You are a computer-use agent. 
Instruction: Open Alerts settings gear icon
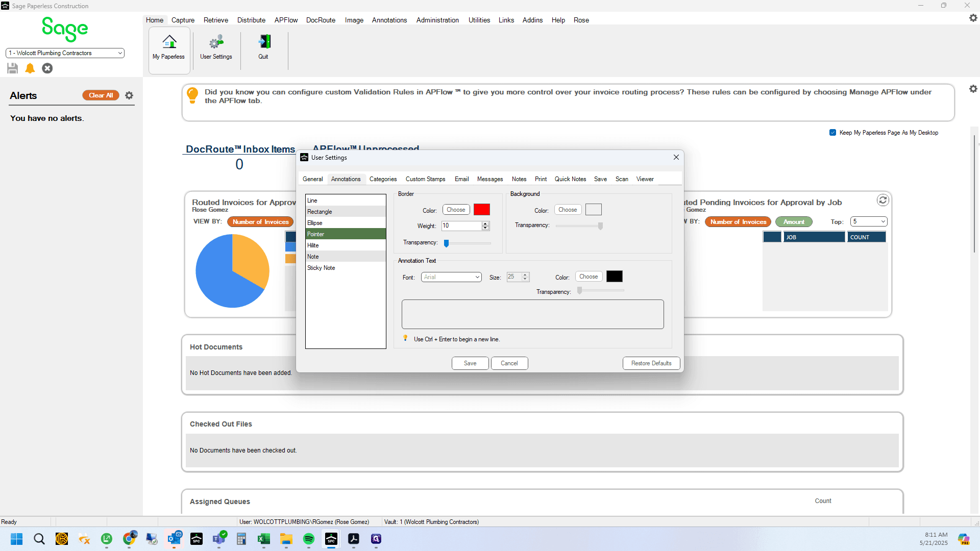[x=129, y=95]
